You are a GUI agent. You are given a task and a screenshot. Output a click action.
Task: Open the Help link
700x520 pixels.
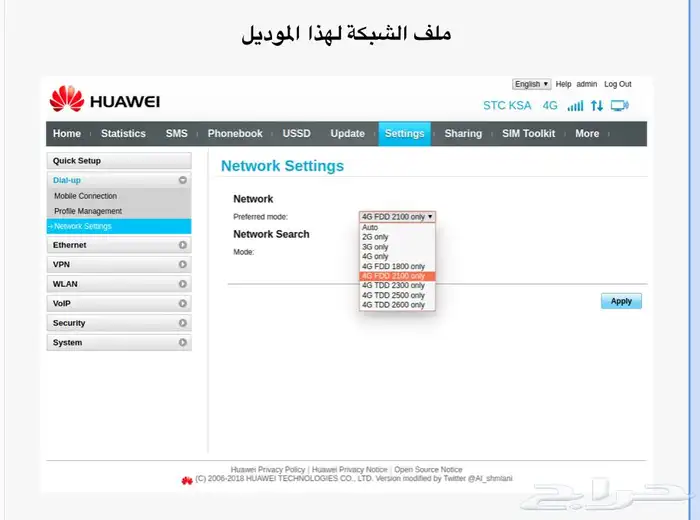pyautogui.click(x=563, y=84)
